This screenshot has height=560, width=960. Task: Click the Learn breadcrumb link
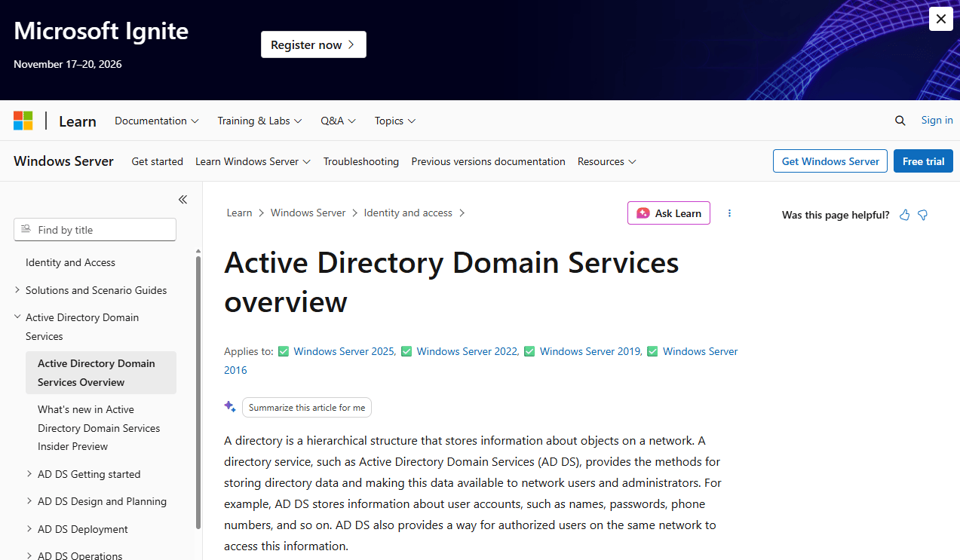tap(240, 213)
